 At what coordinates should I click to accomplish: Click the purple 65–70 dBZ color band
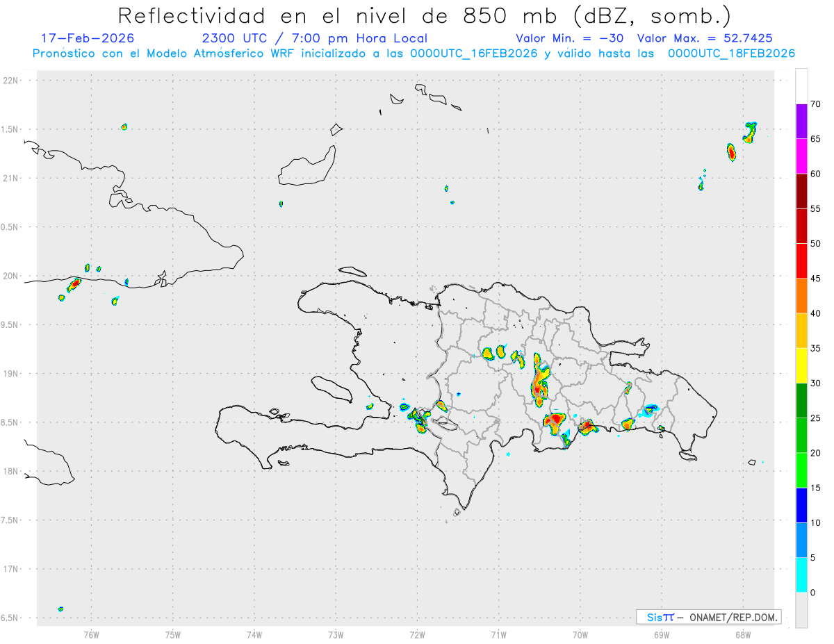pos(801,121)
